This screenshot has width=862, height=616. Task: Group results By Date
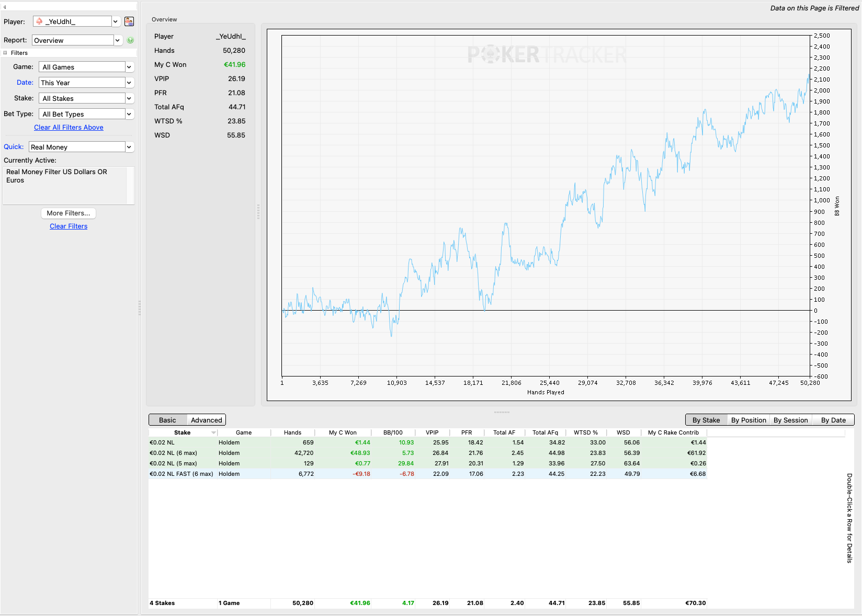[833, 420]
